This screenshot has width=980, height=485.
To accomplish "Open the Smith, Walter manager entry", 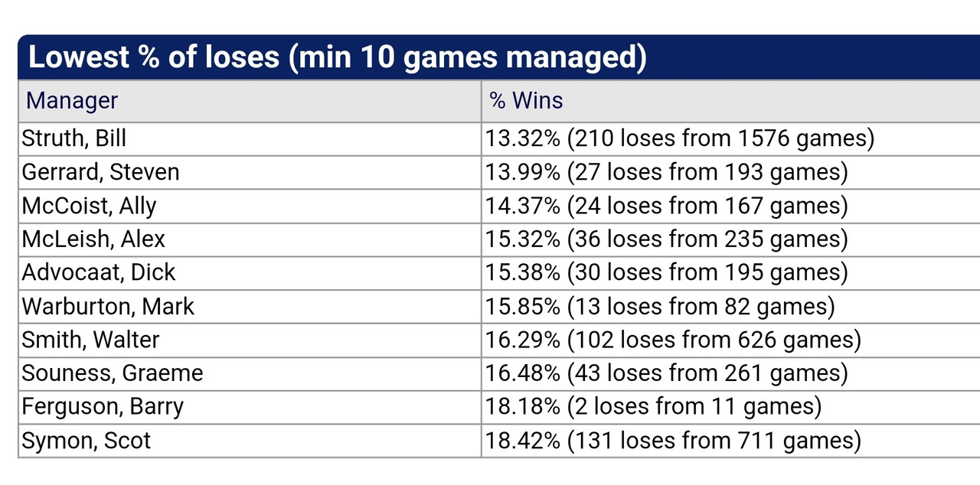I will coord(91,340).
